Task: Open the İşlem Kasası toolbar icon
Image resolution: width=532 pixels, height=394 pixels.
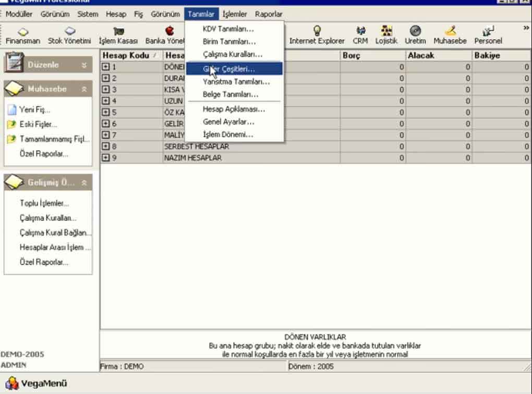Action: point(118,35)
